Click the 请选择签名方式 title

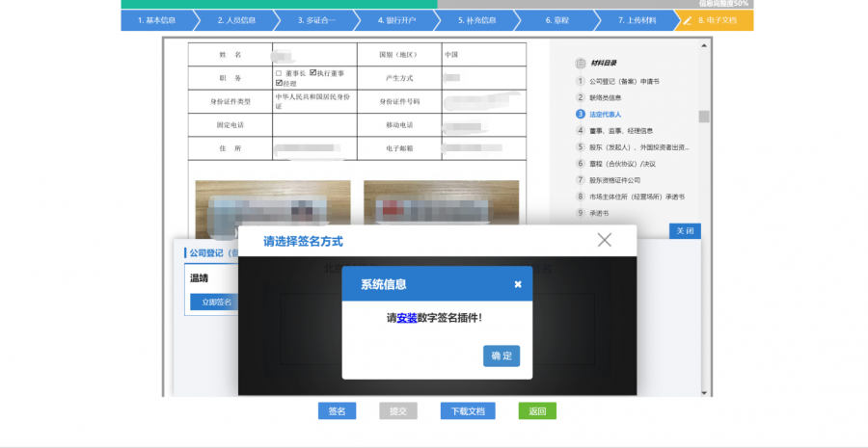(x=303, y=241)
